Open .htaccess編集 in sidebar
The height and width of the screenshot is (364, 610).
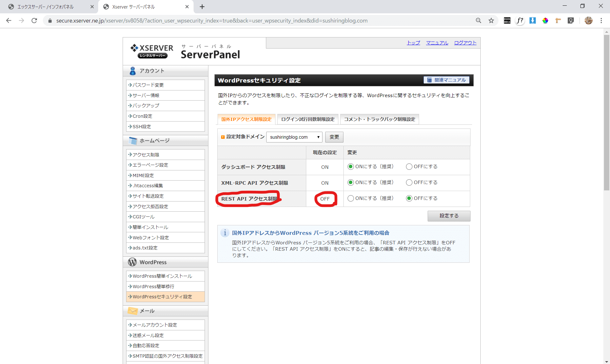(165, 186)
